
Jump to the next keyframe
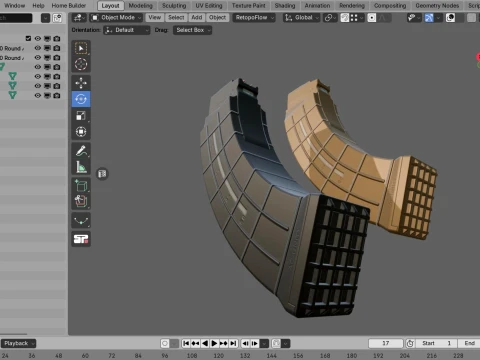tap(224, 343)
